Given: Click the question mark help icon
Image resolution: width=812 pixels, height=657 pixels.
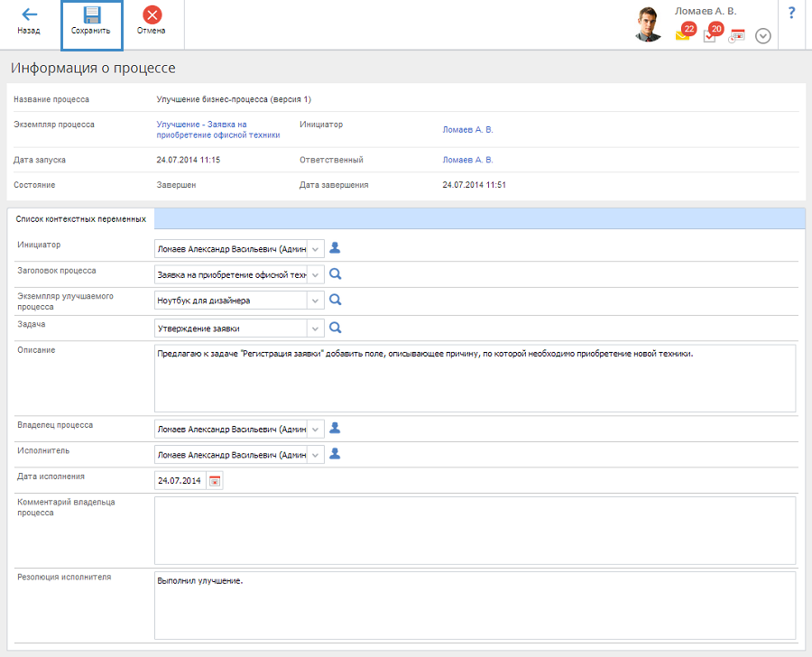Looking at the screenshot, I should point(791,13).
